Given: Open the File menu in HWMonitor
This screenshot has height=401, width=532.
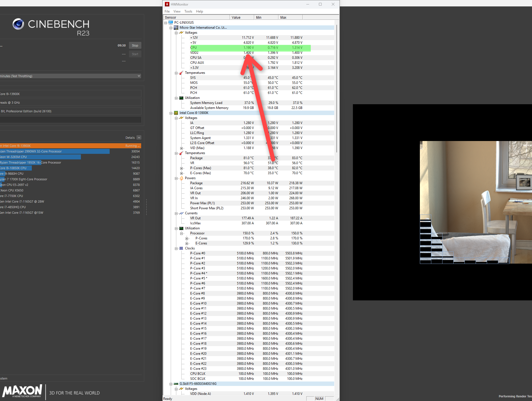Looking at the screenshot, I should click(167, 11).
